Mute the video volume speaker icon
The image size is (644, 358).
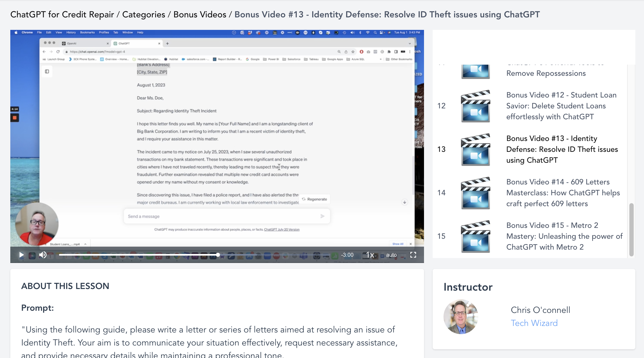click(43, 255)
